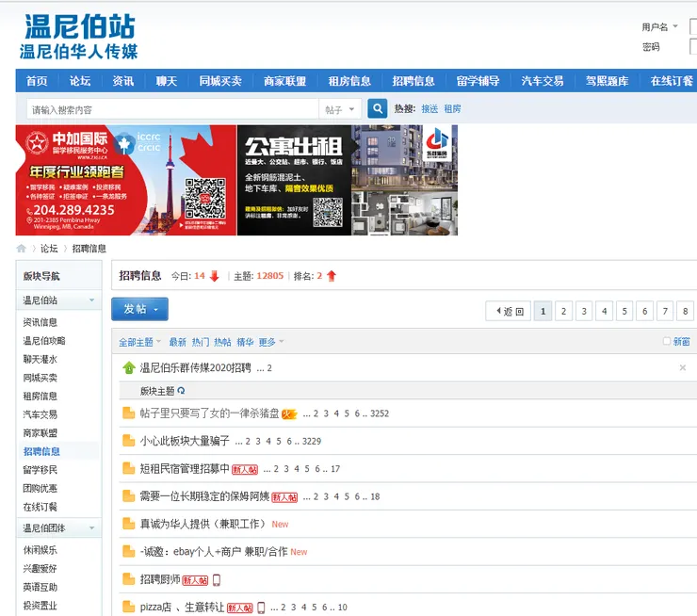Click the refresh icon next to 版块主题

(x=181, y=391)
